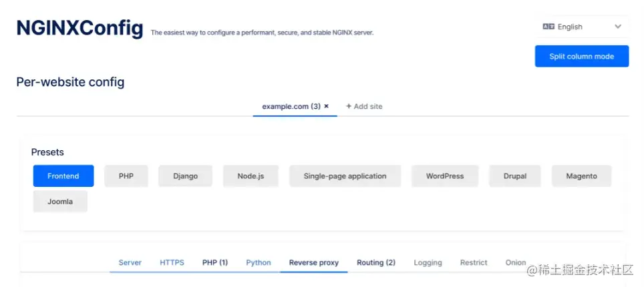Click the language translate icon
This screenshot has width=644, height=287.
548,27
